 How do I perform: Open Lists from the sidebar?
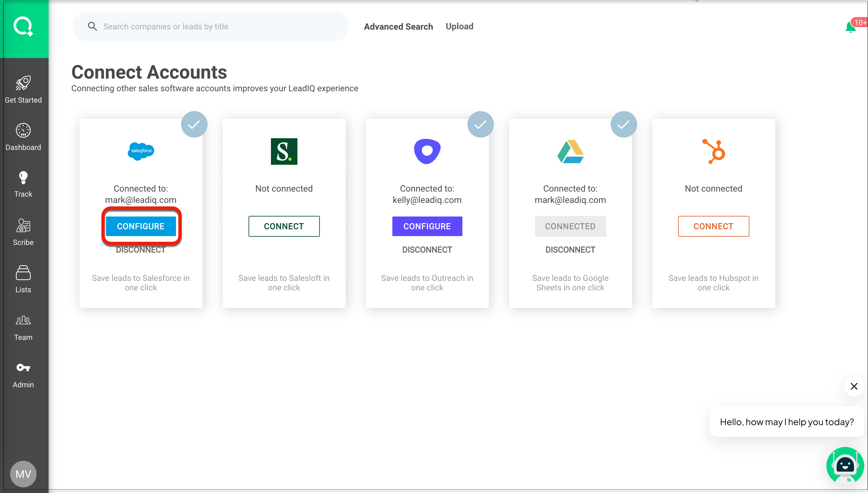(x=23, y=273)
